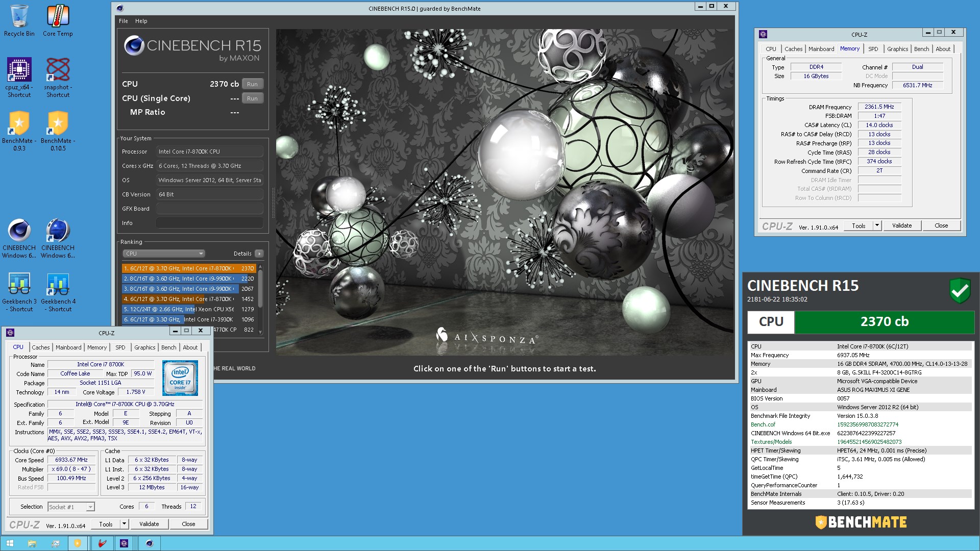Select ranking row 4 i7-8700K 1452
The height and width of the screenshot is (551, 980).
(188, 299)
